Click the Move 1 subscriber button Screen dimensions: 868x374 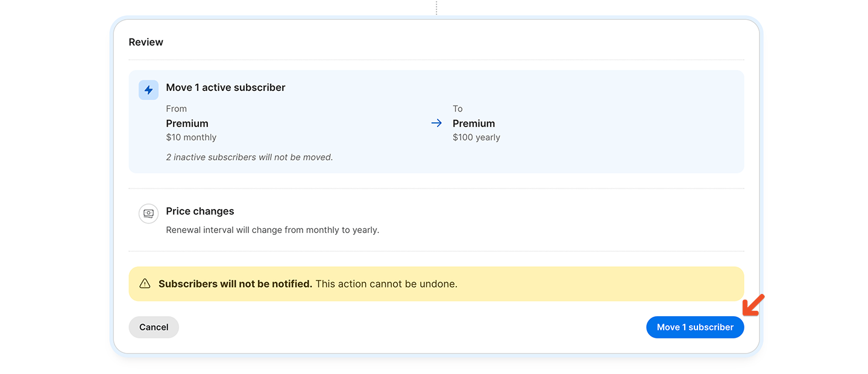point(695,327)
